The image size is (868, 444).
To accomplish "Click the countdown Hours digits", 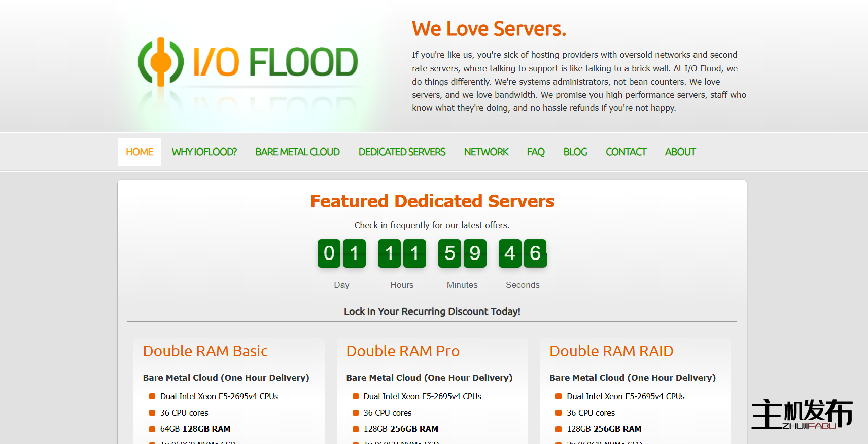I will [x=402, y=253].
